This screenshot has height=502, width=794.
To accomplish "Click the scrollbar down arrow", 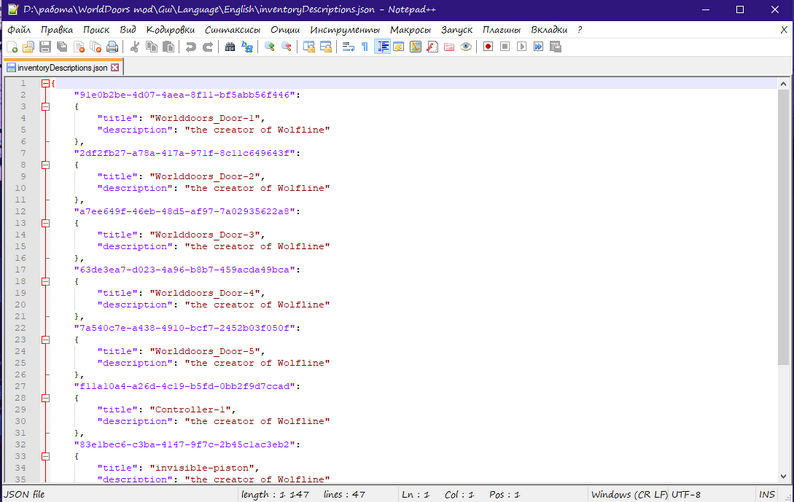I will [783, 476].
